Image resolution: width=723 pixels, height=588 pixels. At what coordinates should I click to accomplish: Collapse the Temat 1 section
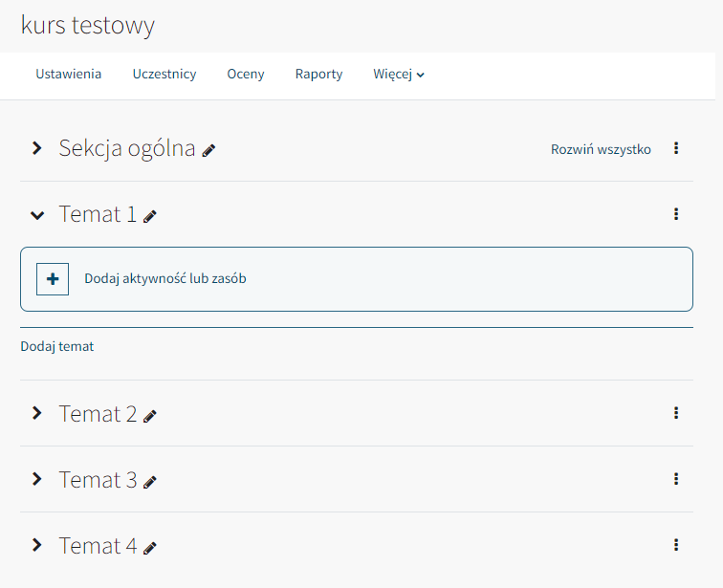tap(37, 215)
